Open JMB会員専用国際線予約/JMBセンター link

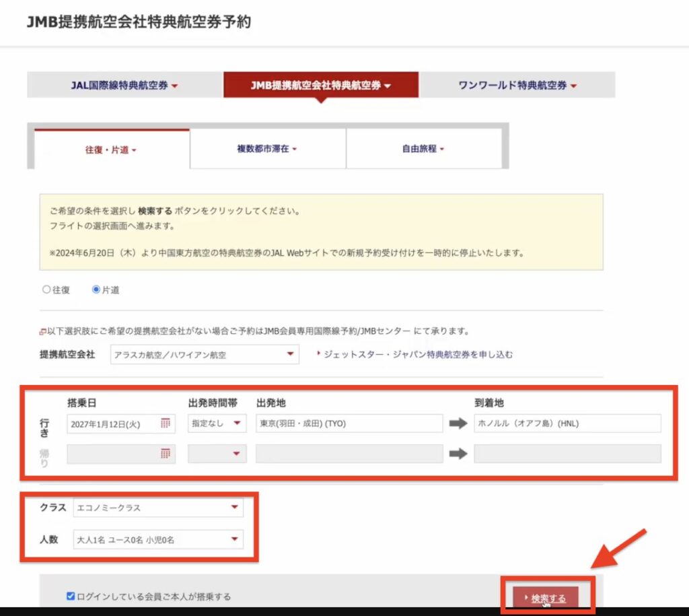pos(337,331)
